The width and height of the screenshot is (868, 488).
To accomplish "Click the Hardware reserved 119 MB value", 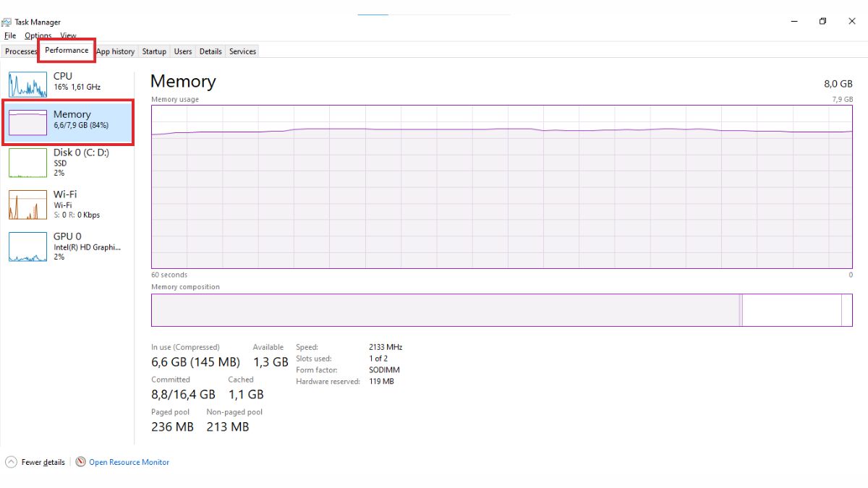I will [381, 382].
